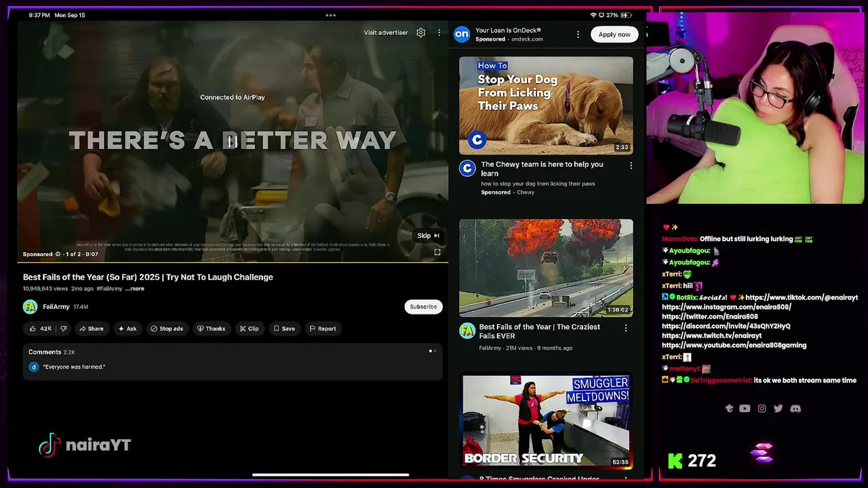This screenshot has width=868, height=488.
Task: Click the ad progress bar under the video
Action: [233, 262]
